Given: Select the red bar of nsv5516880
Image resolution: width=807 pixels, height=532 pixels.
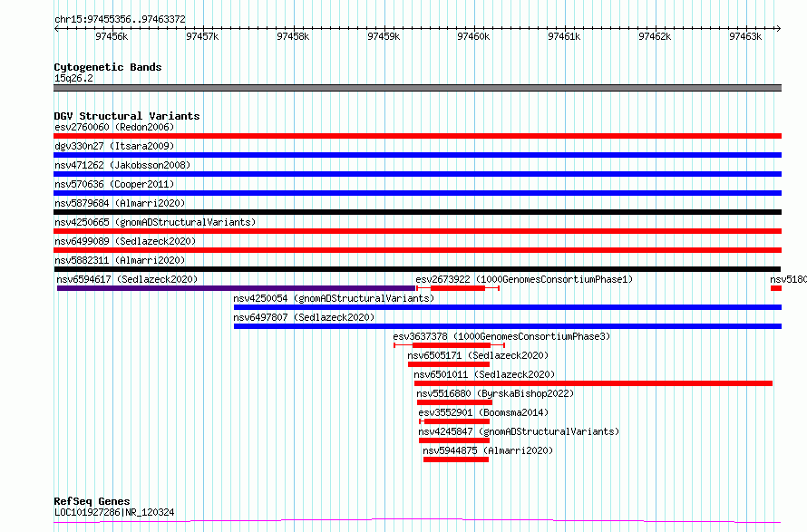Looking at the screenshot, I should coord(454,402).
